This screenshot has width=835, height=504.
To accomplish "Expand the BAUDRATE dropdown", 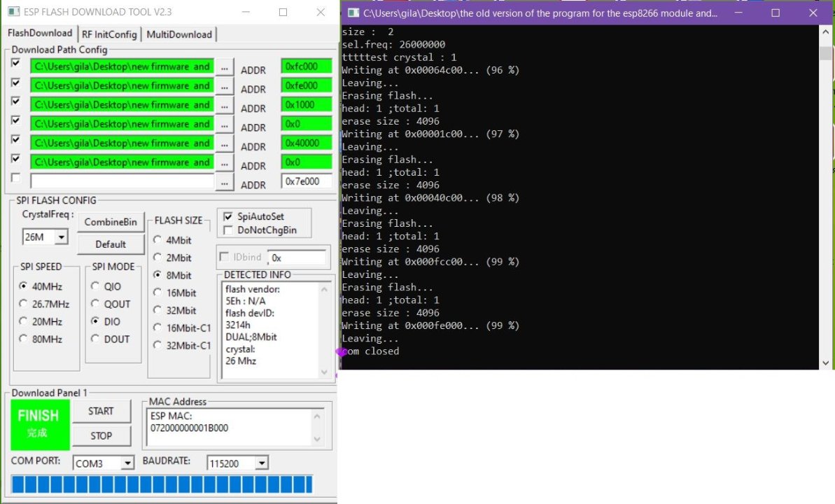I will [x=262, y=463].
